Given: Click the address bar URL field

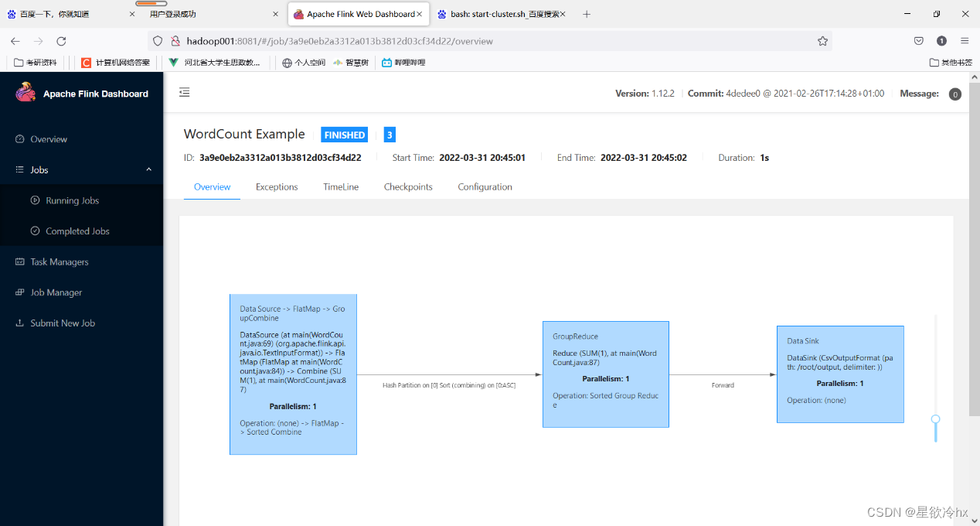Looking at the screenshot, I should click(x=490, y=41).
